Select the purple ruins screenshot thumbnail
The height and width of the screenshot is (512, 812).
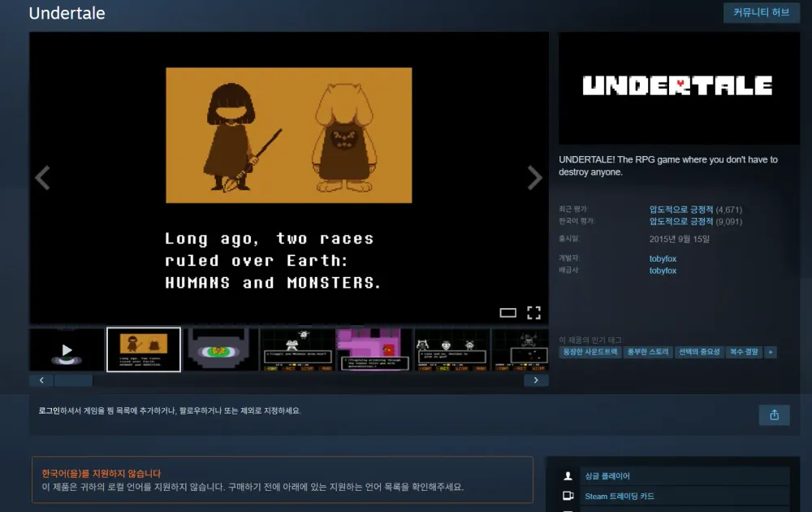point(374,349)
